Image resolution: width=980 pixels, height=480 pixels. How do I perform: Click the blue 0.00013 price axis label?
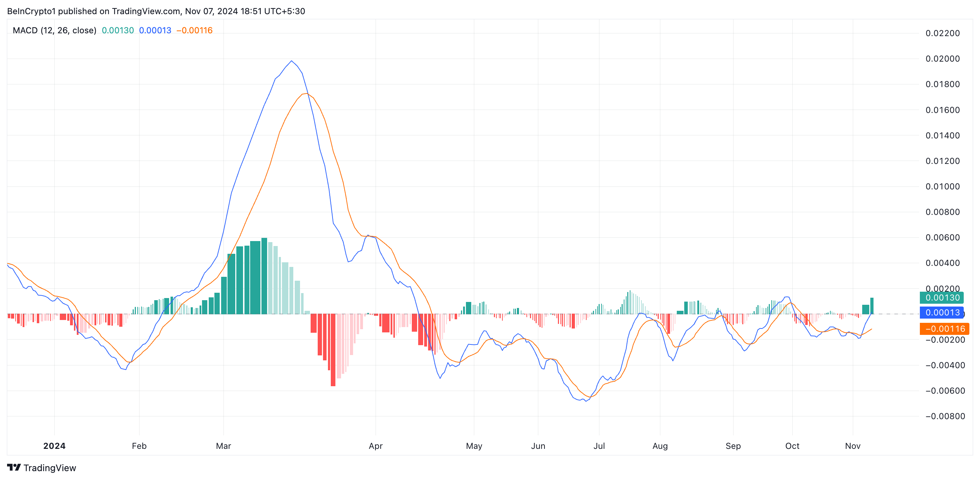[x=942, y=313]
